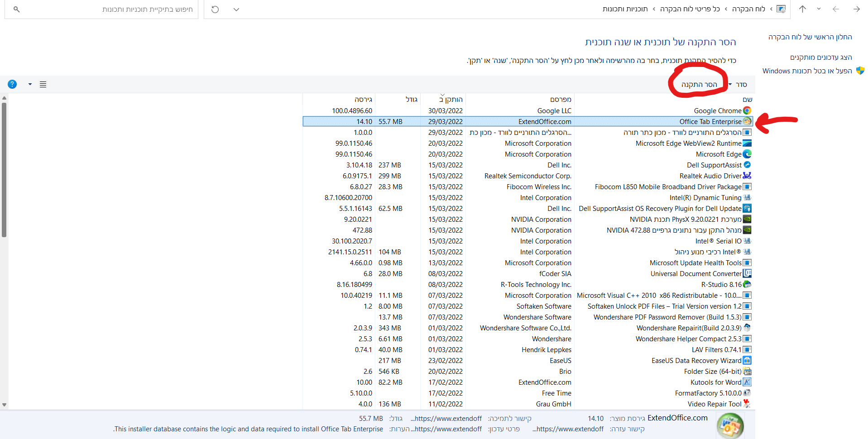
Task: Open the Organize (סדר) dropdown menu
Action: [738, 85]
